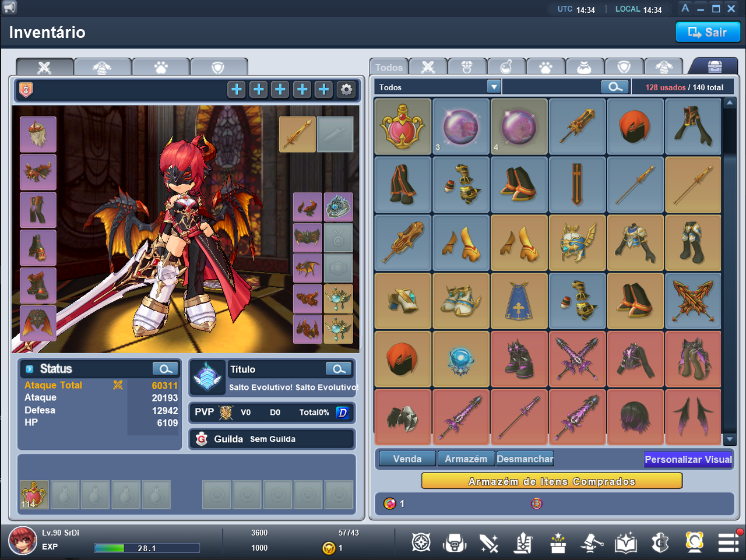Click the letter A font-size control in title bar

[x=685, y=8]
